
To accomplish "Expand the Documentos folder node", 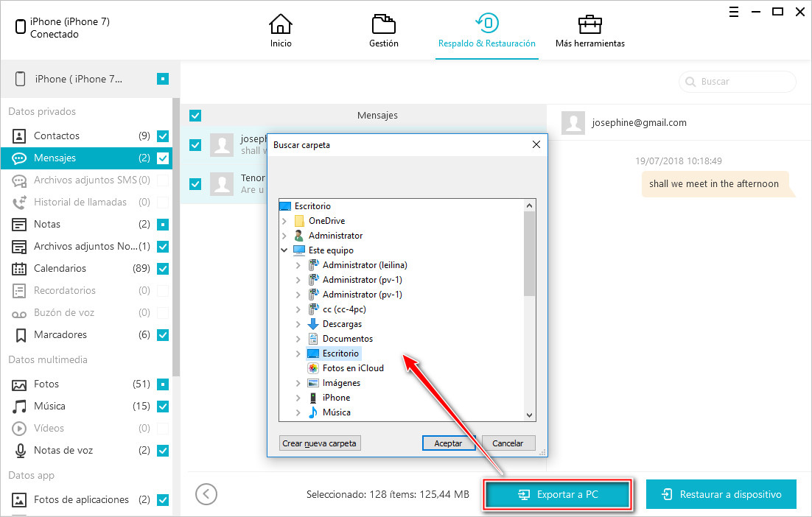I will (x=298, y=339).
